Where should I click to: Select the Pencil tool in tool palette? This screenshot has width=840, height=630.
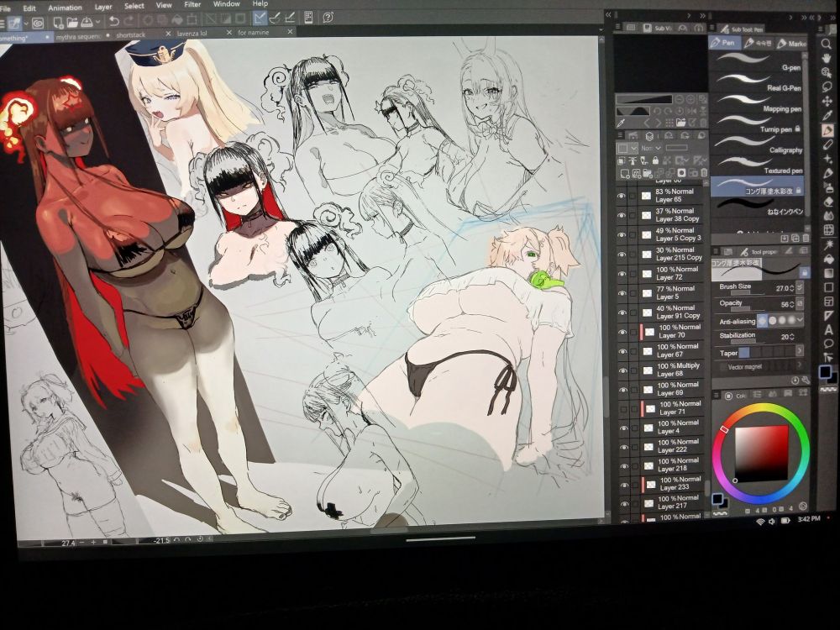coord(827,144)
